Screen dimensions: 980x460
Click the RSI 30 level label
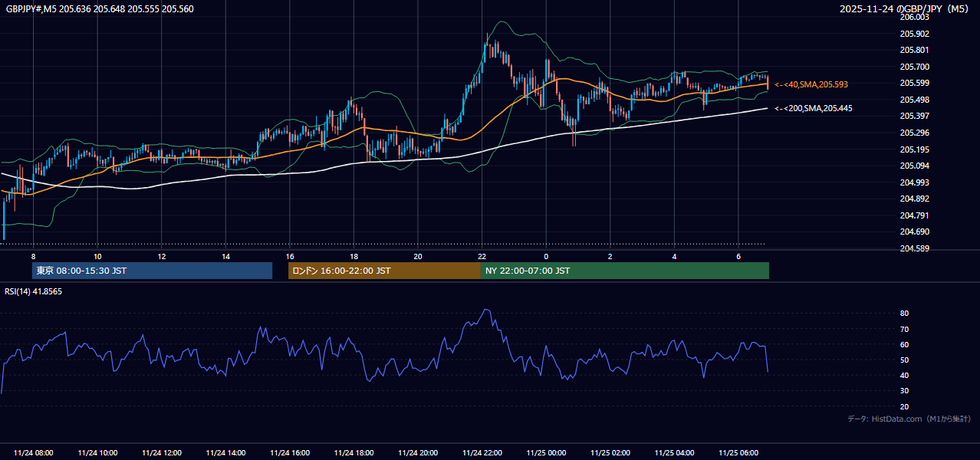[905, 391]
